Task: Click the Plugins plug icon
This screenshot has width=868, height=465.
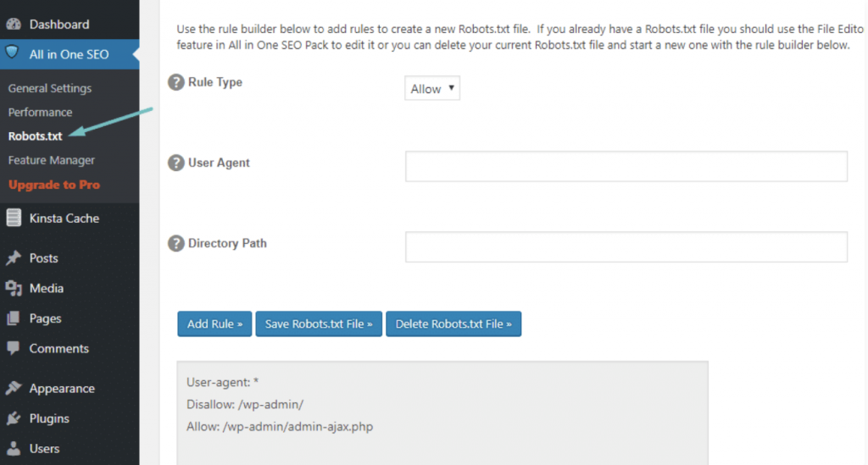Action: [14, 418]
